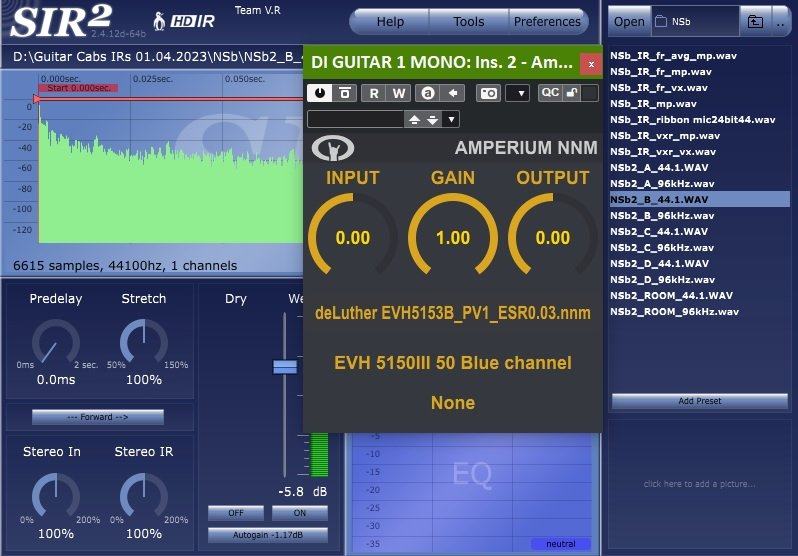Image resolution: width=798 pixels, height=556 pixels.
Task: Turn the dry signal OFF
Action: 236,513
